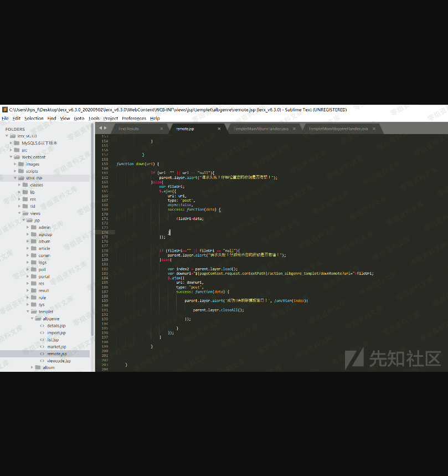Close the remote.jsp tab
The image size is (448, 476).
coord(219,129)
